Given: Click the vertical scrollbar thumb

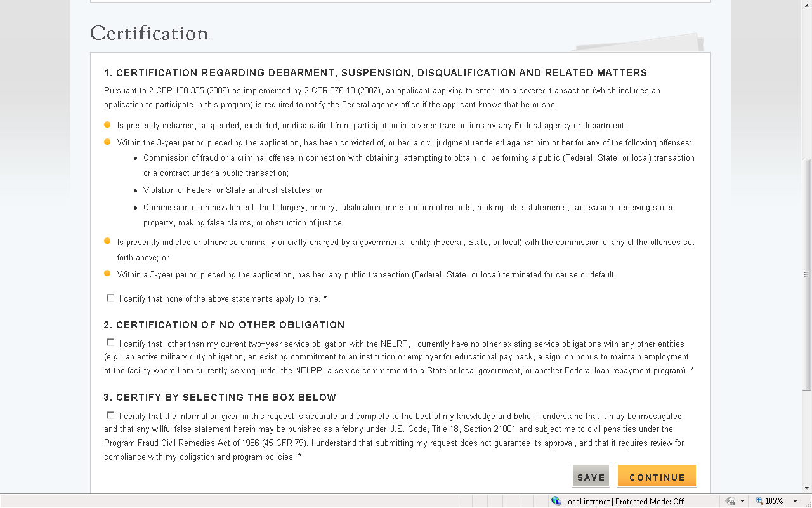Looking at the screenshot, I should point(806,274).
